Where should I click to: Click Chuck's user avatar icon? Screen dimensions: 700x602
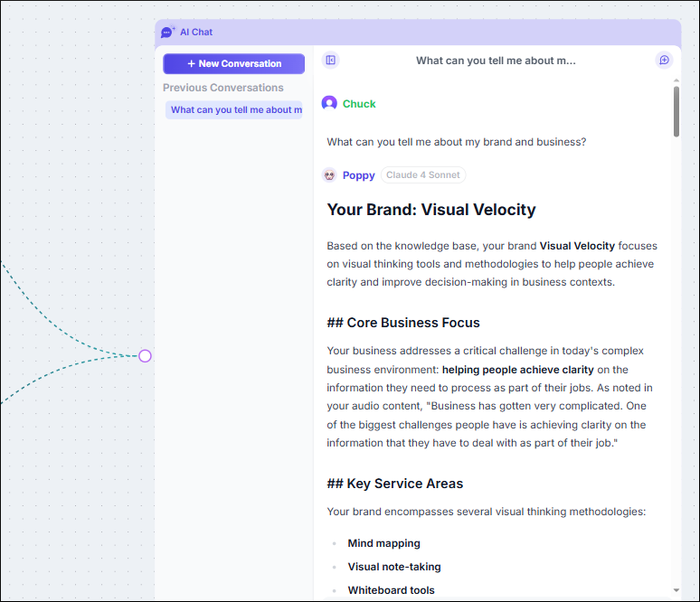(329, 104)
